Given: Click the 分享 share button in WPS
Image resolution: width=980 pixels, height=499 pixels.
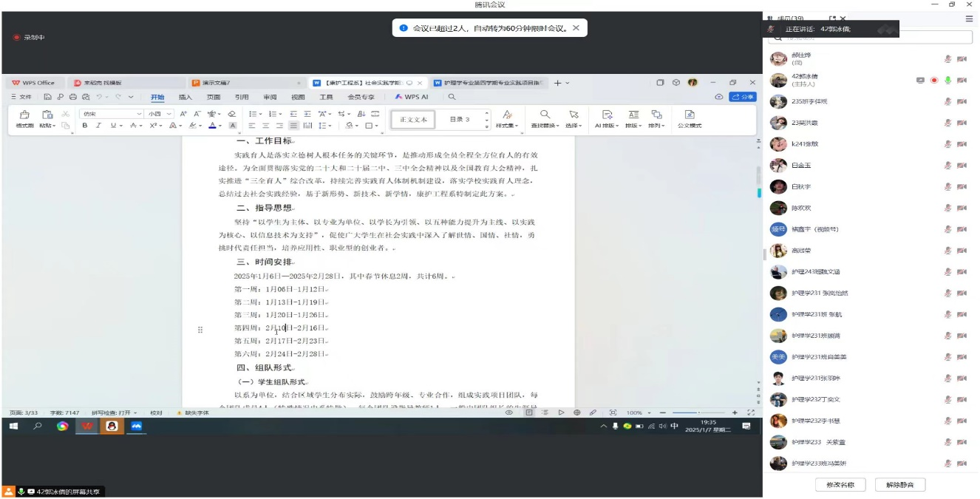Looking at the screenshot, I should pyautogui.click(x=743, y=97).
